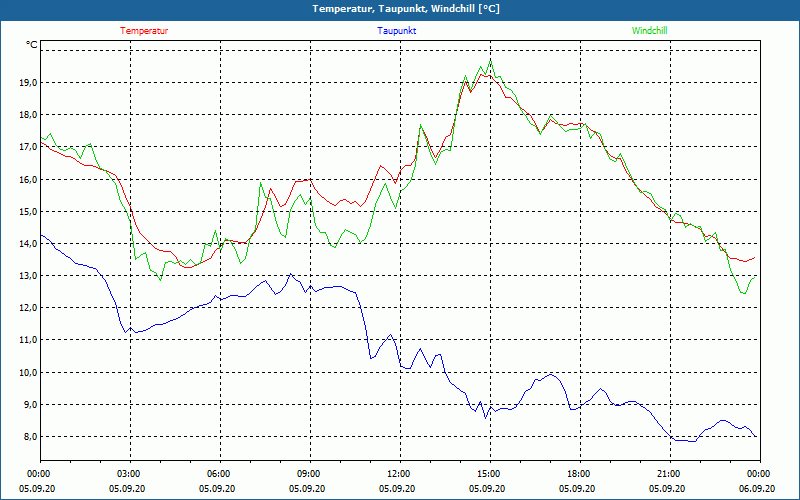Click the "05.09.20" date under 03:00
The image size is (800, 500).
127,489
